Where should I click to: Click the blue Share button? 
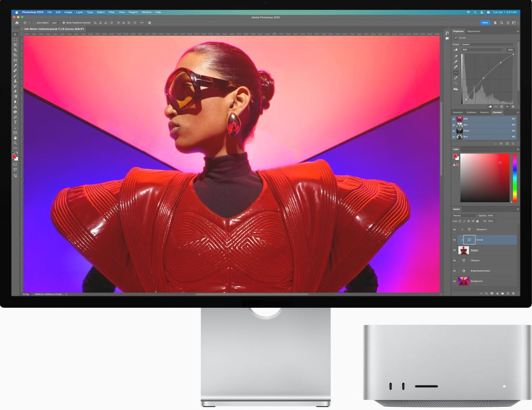point(485,22)
